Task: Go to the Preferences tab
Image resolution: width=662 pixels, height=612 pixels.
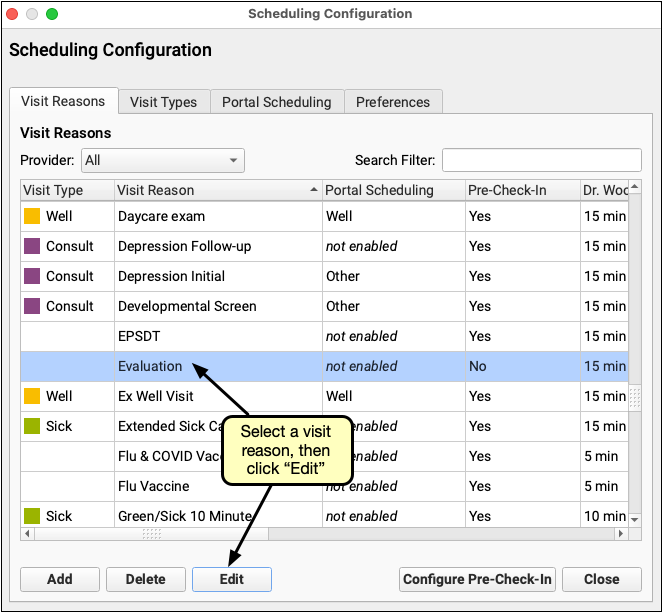Action: [x=393, y=102]
